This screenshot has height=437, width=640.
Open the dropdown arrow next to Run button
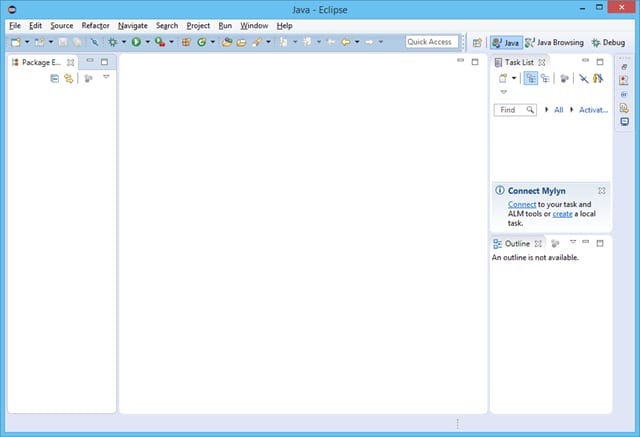click(148, 42)
